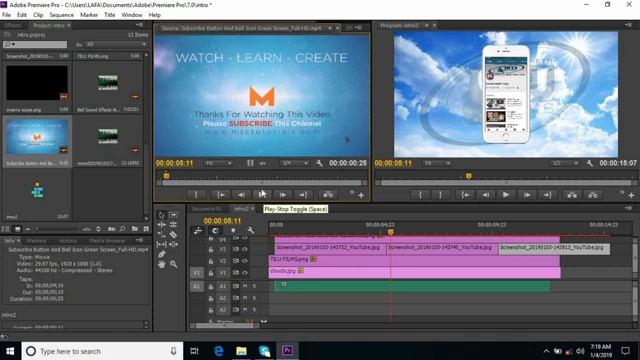The height and width of the screenshot is (360, 640).
Task: Play the Program monitor sequence
Action: pyautogui.click(x=506, y=195)
